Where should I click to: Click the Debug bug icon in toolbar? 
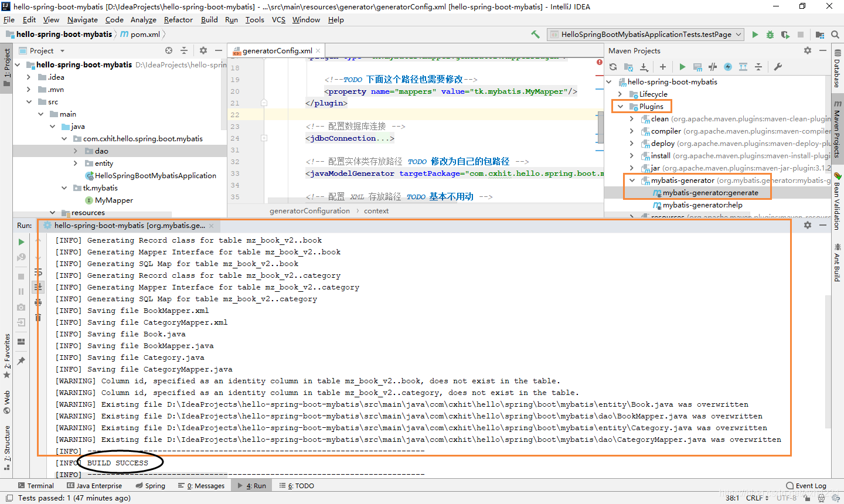click(x=770, y=35)
